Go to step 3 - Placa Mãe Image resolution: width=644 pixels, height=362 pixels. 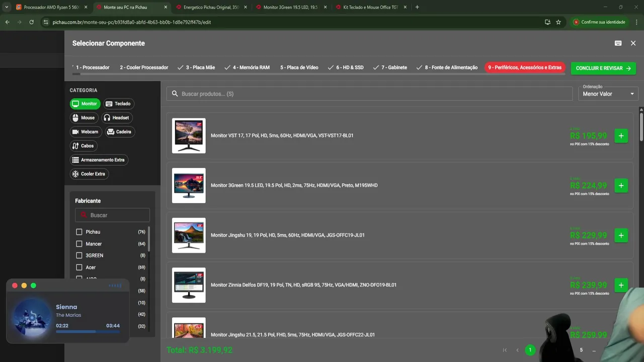[196, 67]
